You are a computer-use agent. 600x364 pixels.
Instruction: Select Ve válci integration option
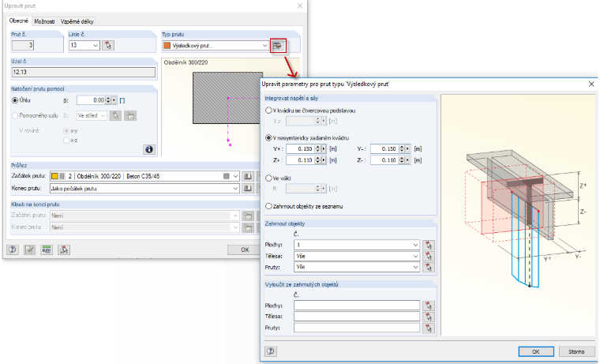point(268,178)
